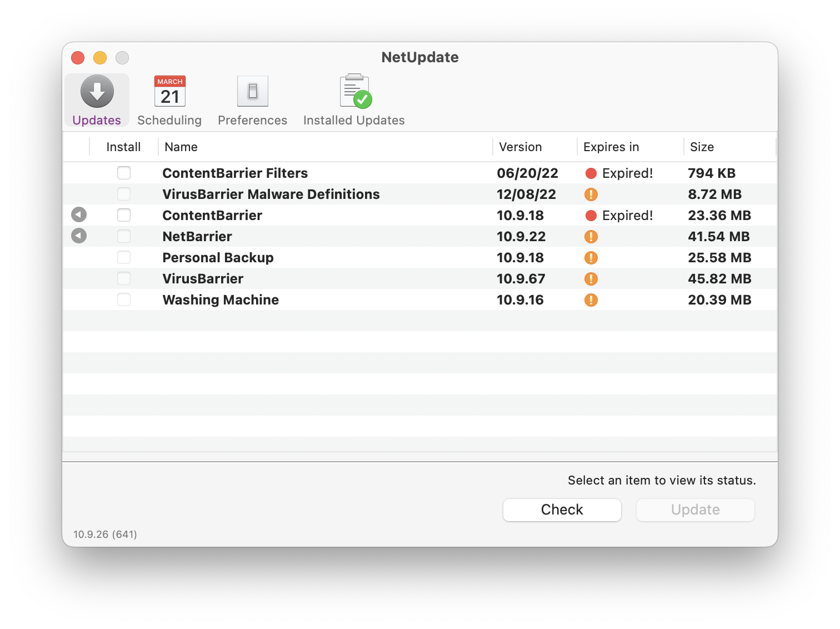The width and height of the screenshot is (840, 629).
Task: Open the Installed Updates clipboard icon
Action: coord(356,91)
